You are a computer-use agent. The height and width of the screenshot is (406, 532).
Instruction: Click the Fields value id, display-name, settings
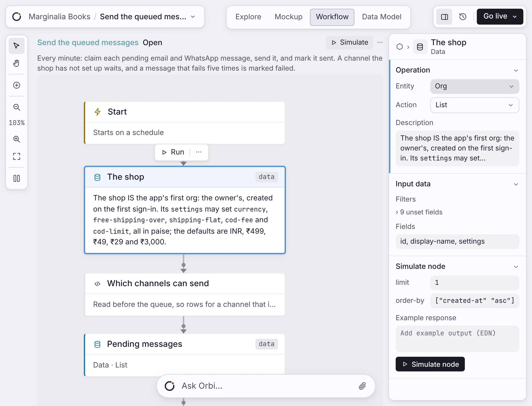pyautogui.click(x=457, y=242)
